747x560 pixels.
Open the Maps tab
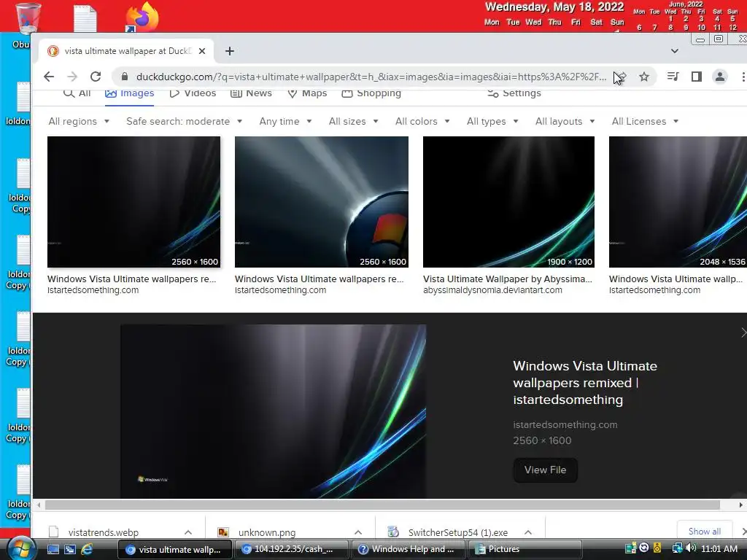(307, 93)
